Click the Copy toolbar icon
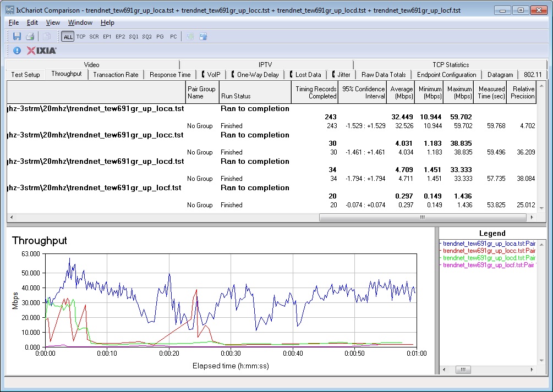553x392 pixels. (x=46, y=36)
